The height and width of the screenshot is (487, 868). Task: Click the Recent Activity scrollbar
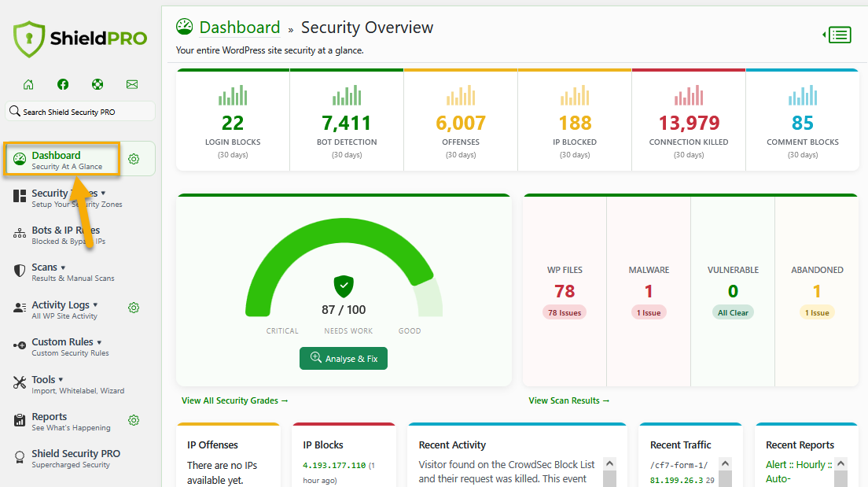pos(609,471)
